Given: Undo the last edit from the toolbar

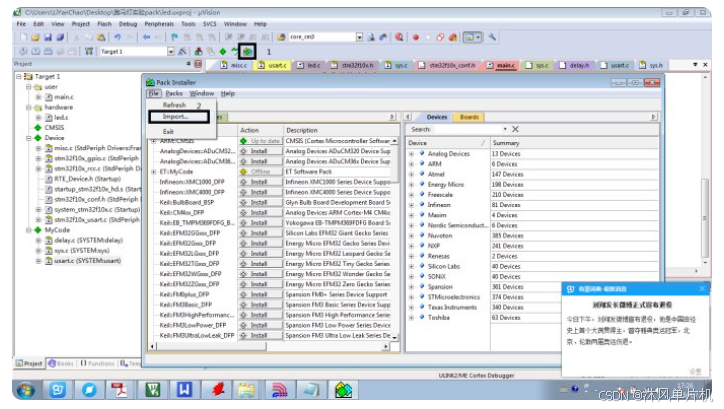Looking at the screenshot, I should click(117, 37).
